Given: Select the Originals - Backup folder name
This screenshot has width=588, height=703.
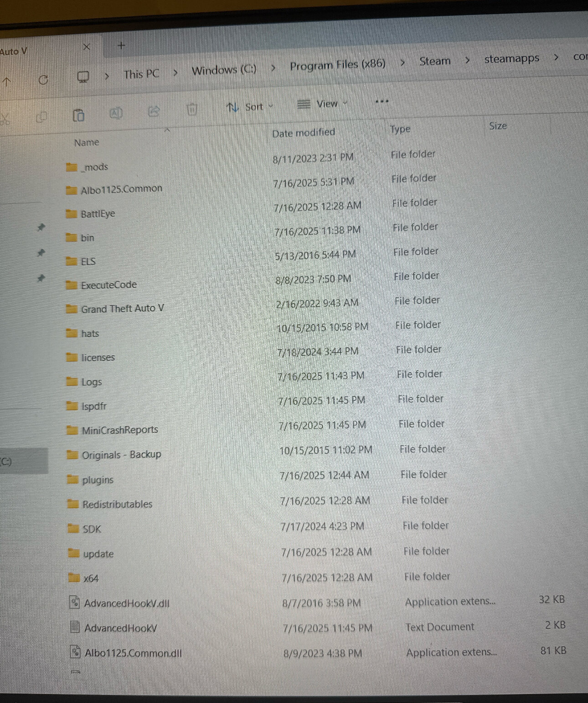Looking at the screenshot, I should click(x=121, y=455).
